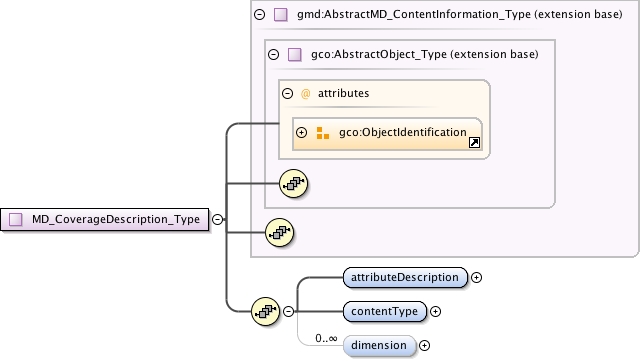Expand the dimension element
The width and height of the screenshot is (641, 361).
pos(424,345)
